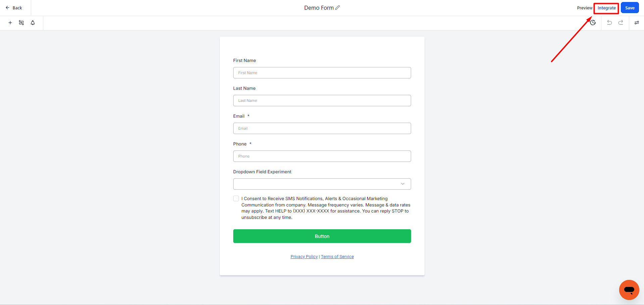Open the Privacy Policy link
This screenshot has width=644, height=305.
tap(304, 257)
